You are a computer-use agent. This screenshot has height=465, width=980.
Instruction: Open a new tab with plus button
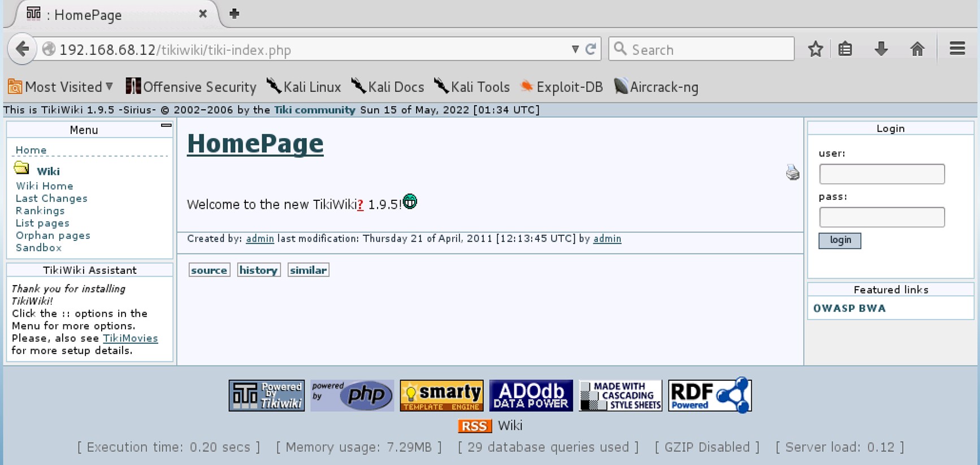point(234,14)
